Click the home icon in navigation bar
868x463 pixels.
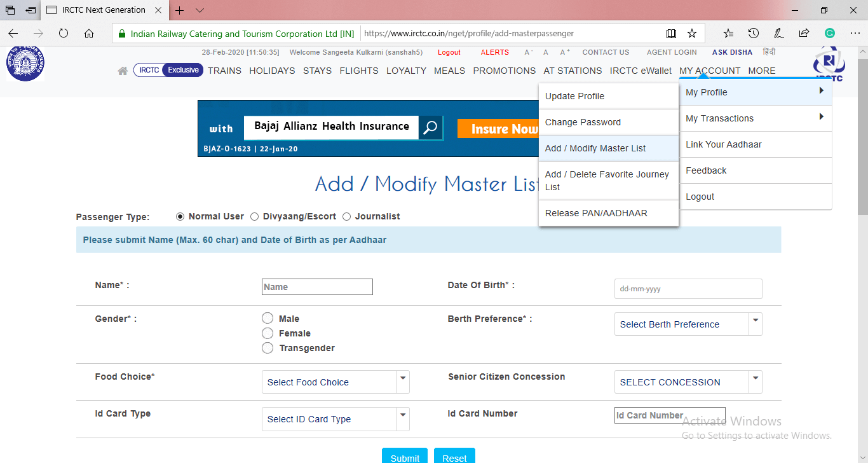(123, 71)
